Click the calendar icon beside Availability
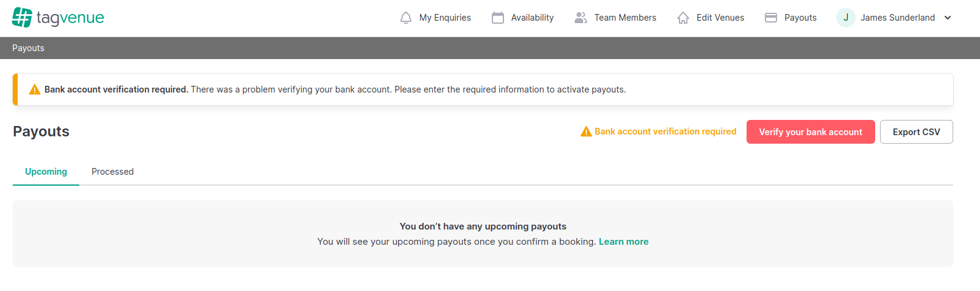Screen dimensions: 980x291 (x=498, y=18)
